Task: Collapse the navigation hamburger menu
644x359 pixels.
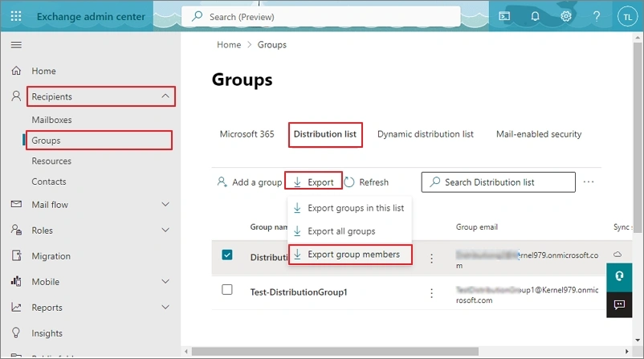Action: tap(16, 45)
